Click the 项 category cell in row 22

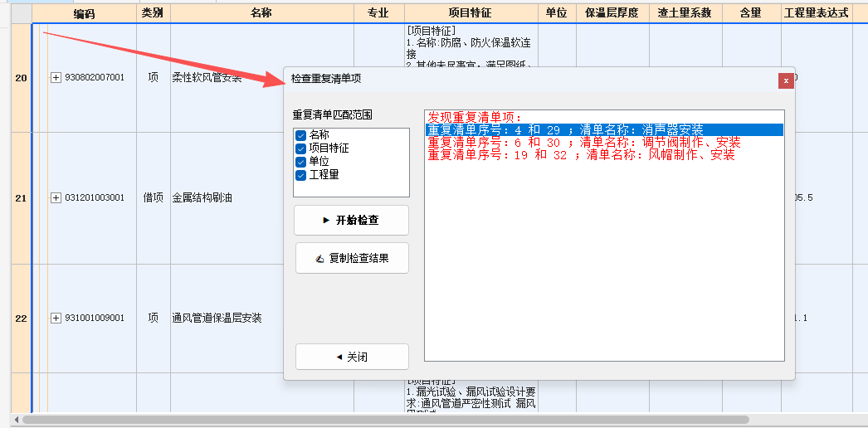coord(154,318)
